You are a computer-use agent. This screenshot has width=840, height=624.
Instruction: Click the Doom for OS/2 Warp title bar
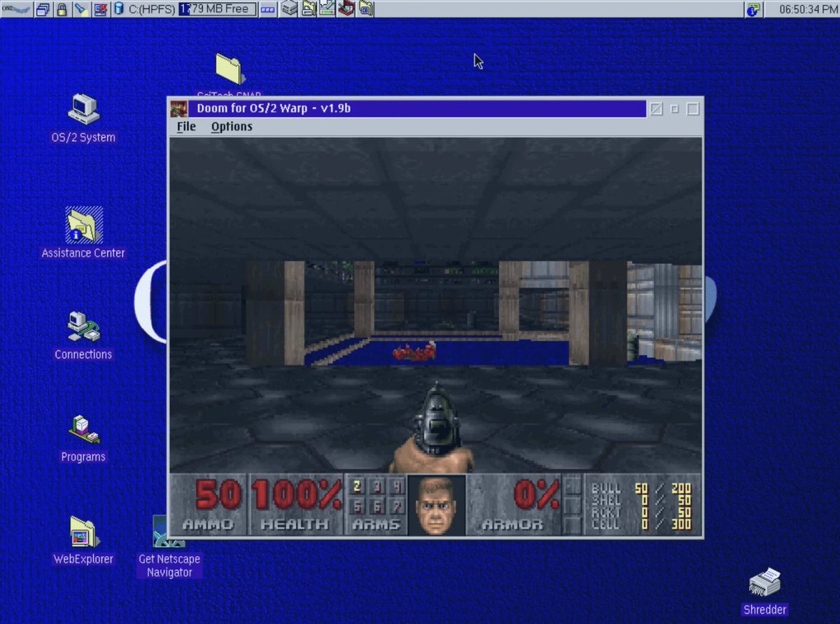point(417,109)
